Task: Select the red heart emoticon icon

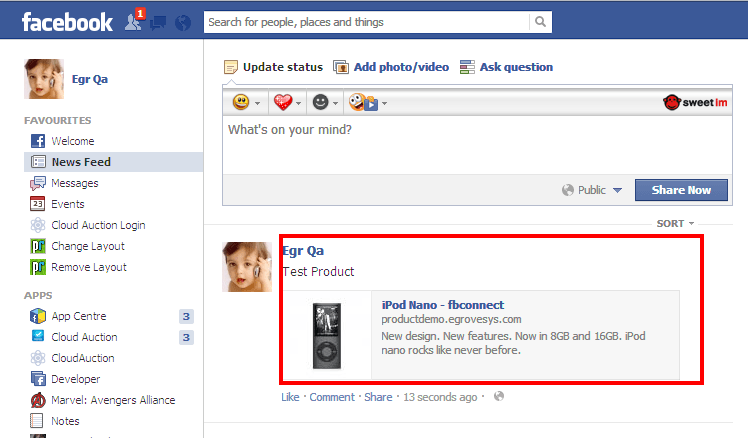Action: 282,102
